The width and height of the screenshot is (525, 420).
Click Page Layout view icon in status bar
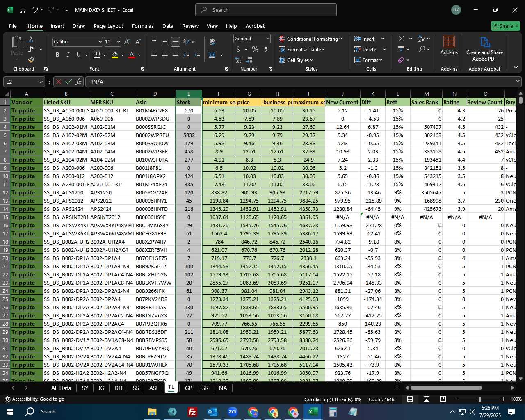(427, 399)
